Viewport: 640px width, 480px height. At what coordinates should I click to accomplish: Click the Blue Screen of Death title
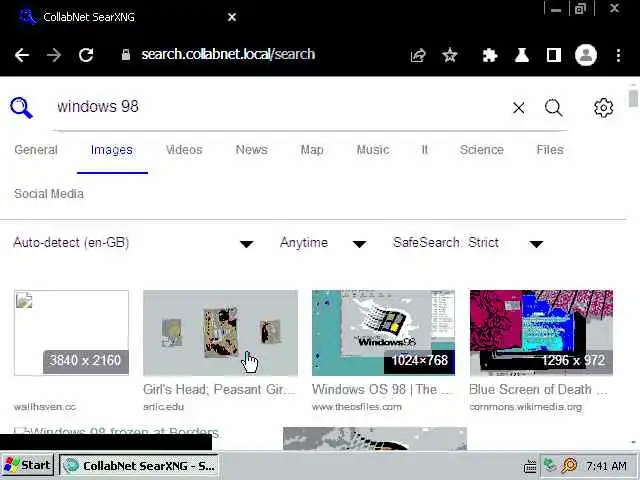[x=538, y=389]
